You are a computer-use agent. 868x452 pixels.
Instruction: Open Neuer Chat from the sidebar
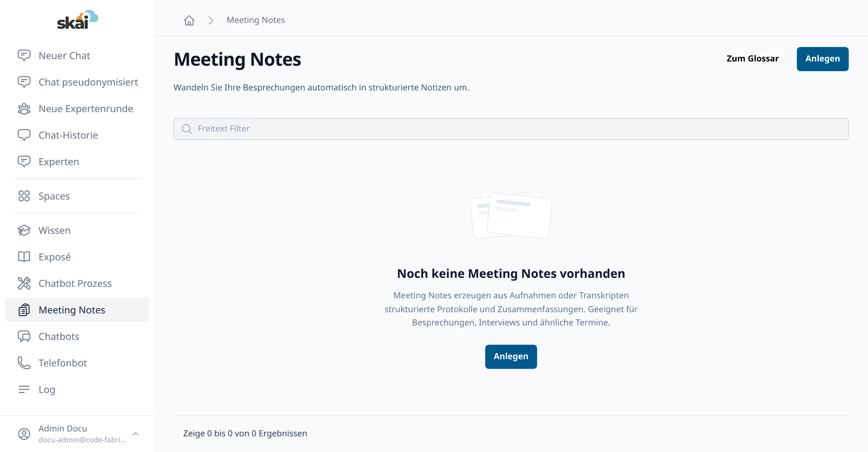pyautogui.click(x=77, y=55)
